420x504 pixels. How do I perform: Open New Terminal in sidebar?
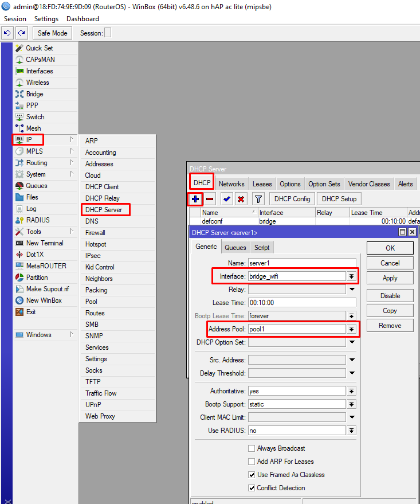[x=45, y=243]
